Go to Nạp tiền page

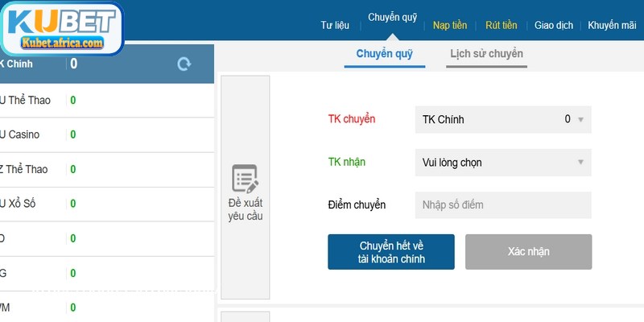(x=450, y=26)
